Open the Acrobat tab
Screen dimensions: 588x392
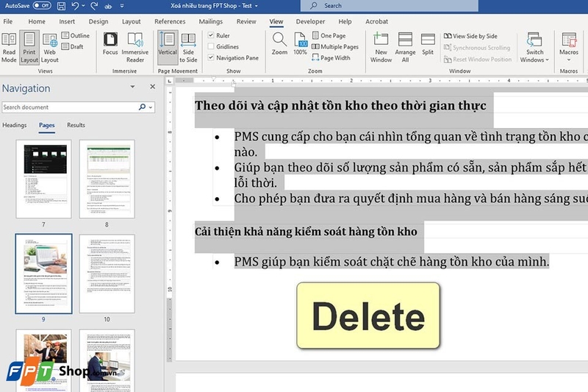[376, 21]
